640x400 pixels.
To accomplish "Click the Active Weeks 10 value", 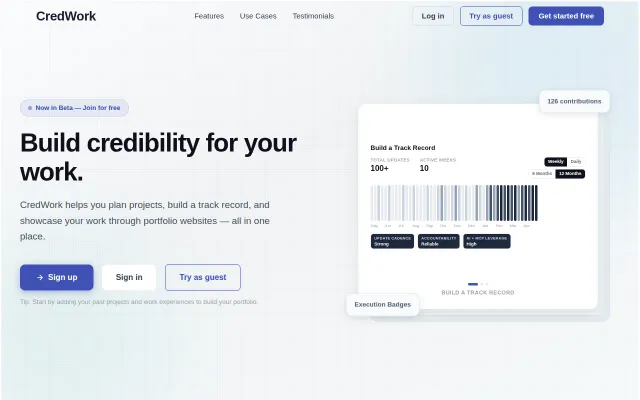I will point(424,168).
